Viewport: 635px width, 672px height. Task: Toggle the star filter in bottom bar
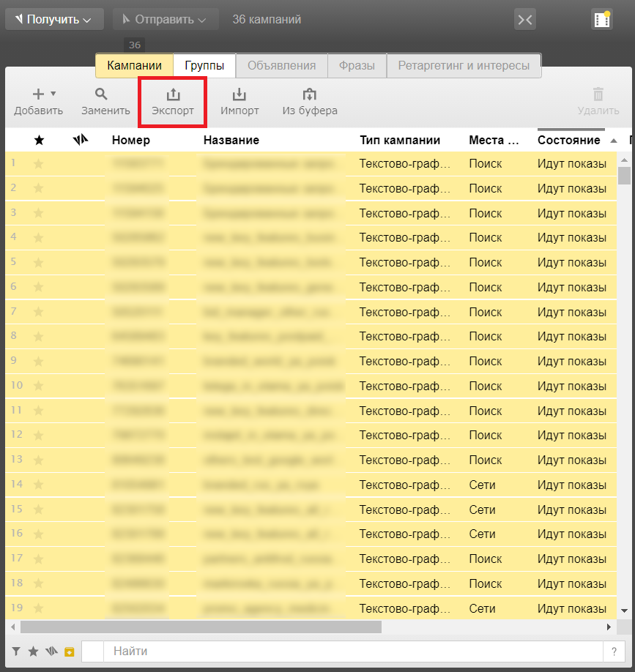[34, 652]
